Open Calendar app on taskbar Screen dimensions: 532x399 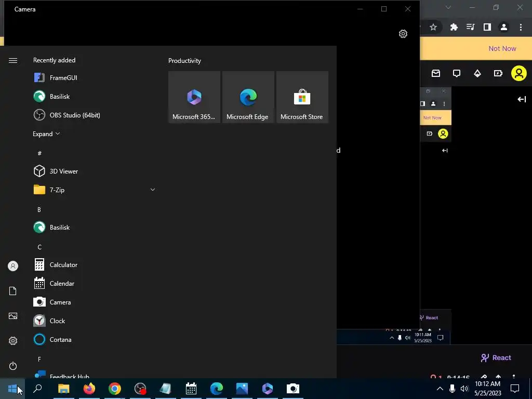click(x=191, y=389)
